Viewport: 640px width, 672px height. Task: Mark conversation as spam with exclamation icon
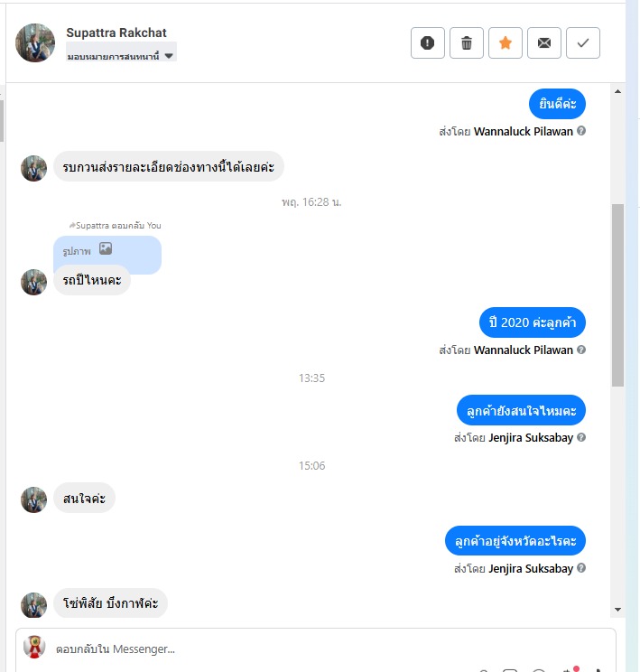tap(428, 42)
